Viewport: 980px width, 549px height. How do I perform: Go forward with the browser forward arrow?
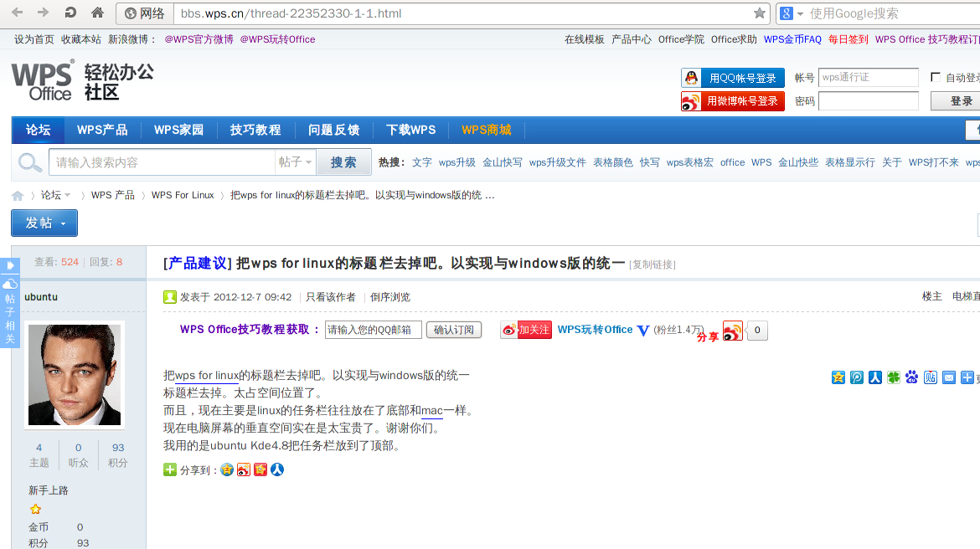[43, 13]
